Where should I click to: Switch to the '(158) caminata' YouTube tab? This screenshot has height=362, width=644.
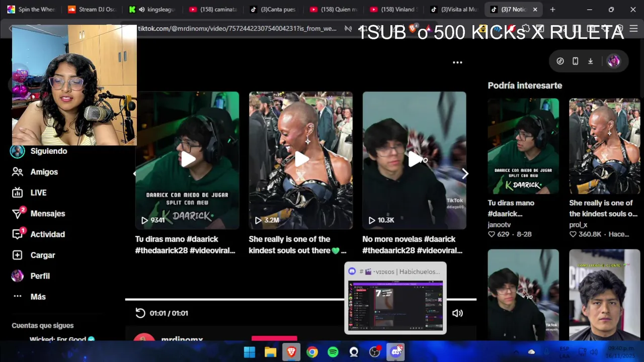[212, 10]
